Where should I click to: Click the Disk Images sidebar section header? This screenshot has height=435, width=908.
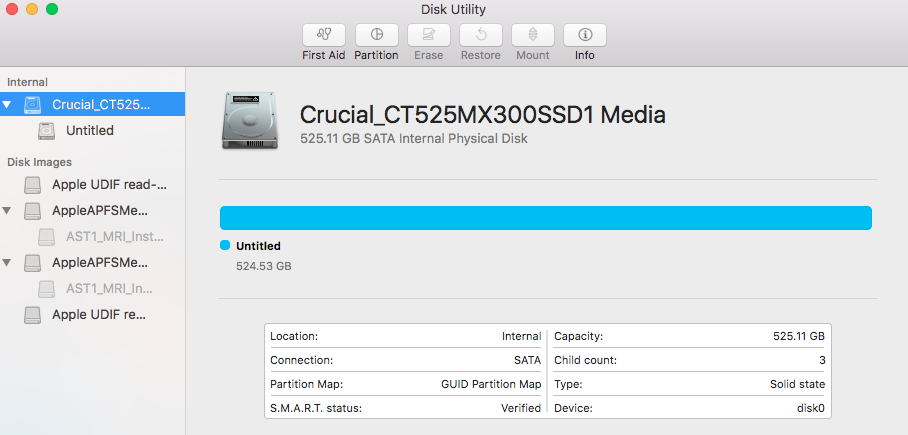[39, 162]
